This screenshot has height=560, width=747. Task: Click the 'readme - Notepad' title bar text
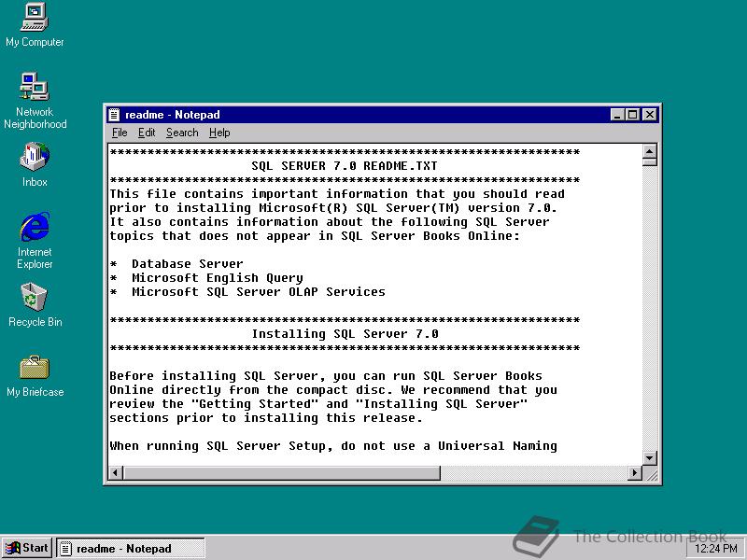click(173, 115)
